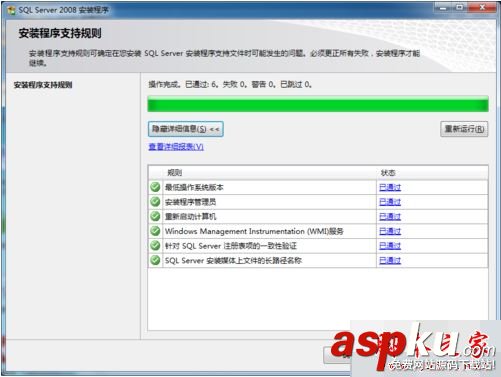Click green check icon for WMI服务 rule
This screenshot has width=501, height=377.
click(x=155, y=231)
